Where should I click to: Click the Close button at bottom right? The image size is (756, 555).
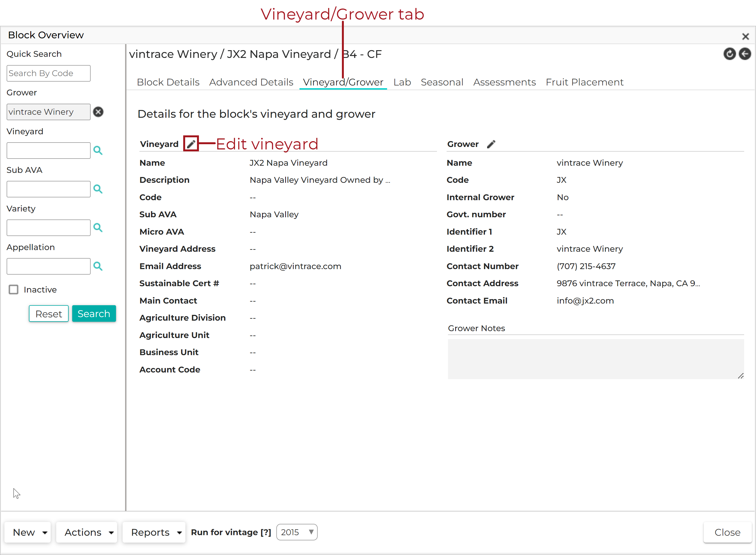727,532
